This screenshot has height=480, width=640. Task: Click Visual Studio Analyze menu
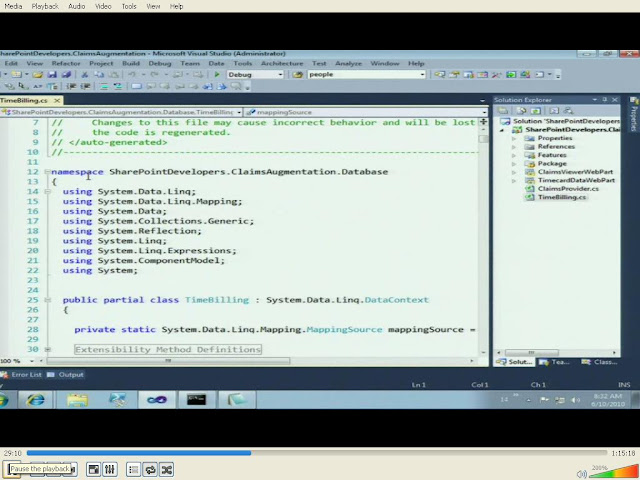coord(348,63)
